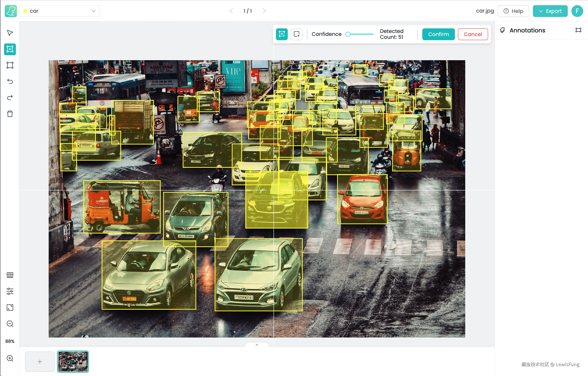Toggle AI detection mode in floating toolbar
588x376 pixels.
click(x=281, y=34)
